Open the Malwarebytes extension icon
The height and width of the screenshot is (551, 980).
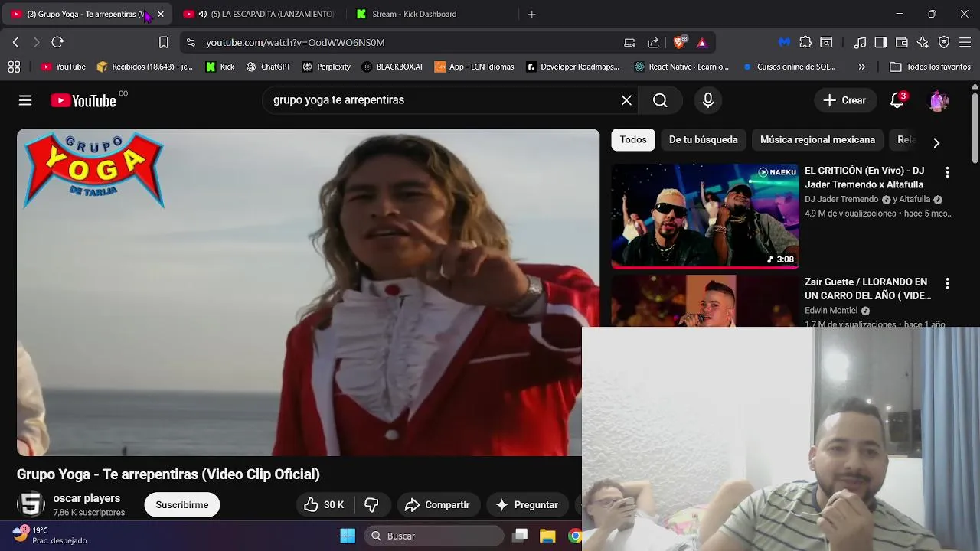click(784, 42)
